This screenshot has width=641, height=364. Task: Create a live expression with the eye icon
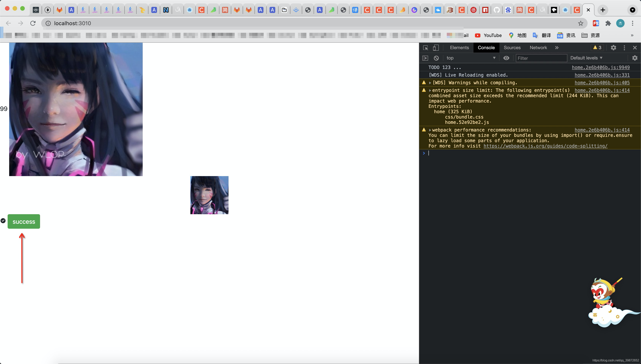pos(506,58)
